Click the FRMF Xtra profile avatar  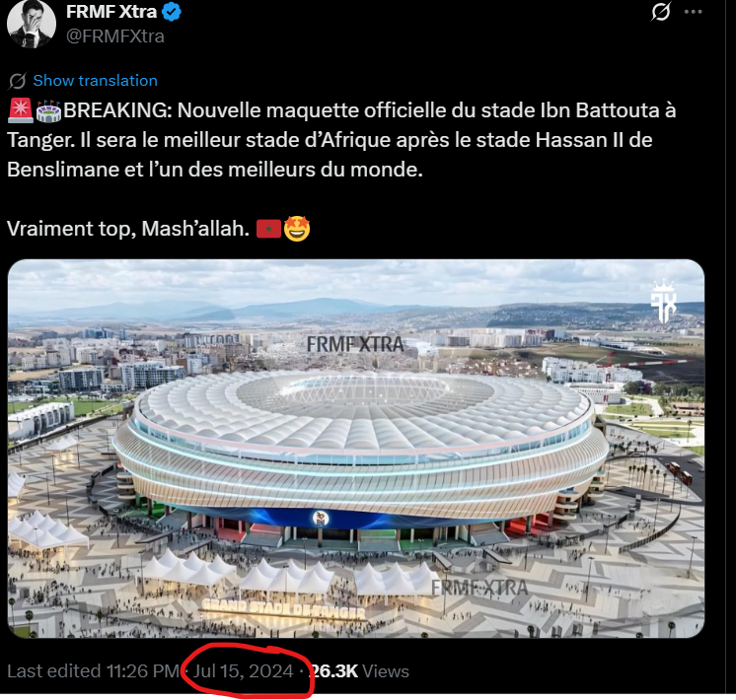click(x=31, y=23)
